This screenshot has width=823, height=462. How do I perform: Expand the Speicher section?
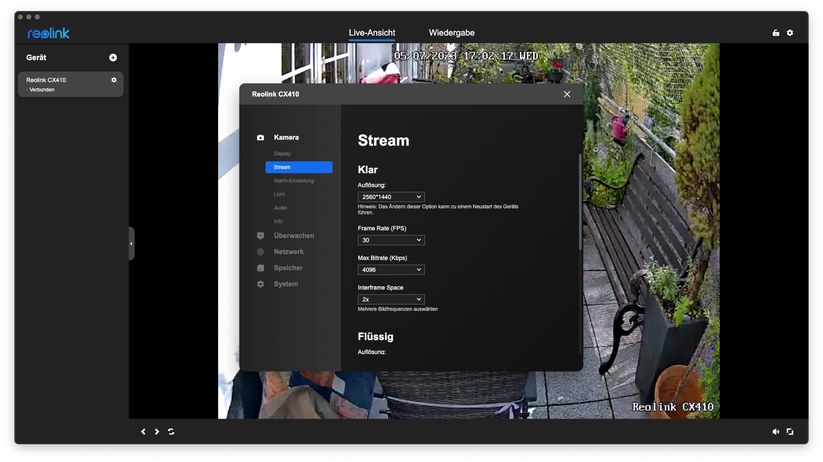(288, 268)
